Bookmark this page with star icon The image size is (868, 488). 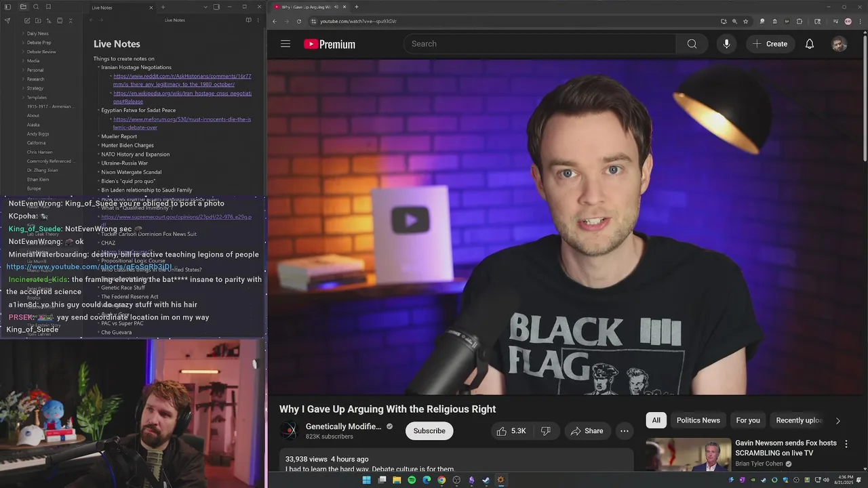coord(745,21)
